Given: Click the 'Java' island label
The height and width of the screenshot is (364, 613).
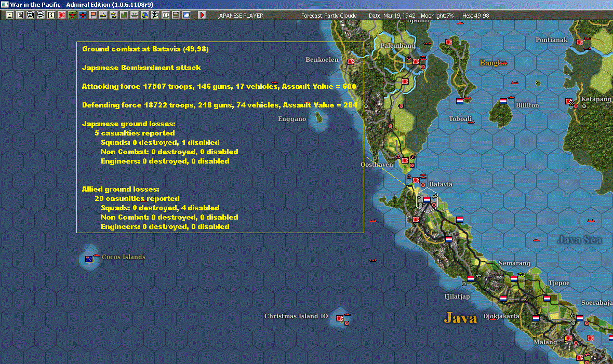Looking at the screenshot, I should click(x=461, y=318).
